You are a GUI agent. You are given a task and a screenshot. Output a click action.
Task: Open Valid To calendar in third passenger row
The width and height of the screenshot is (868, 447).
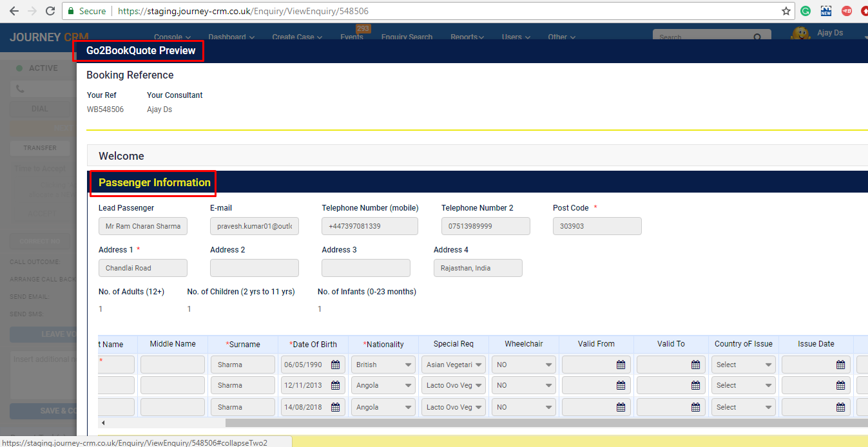(x=695, y=407)
